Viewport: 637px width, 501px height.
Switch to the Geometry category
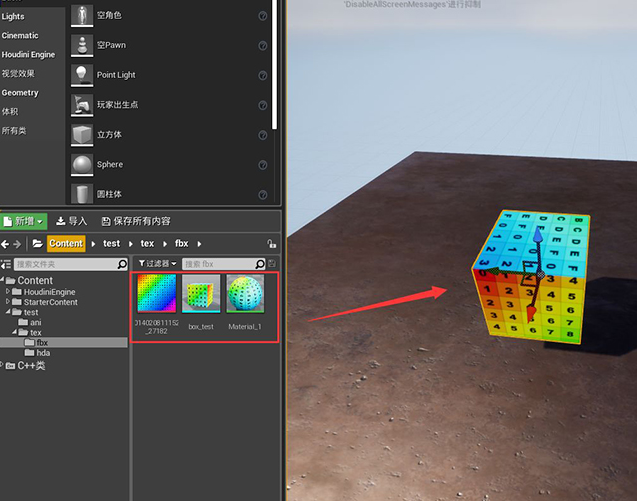pos(20,92)
